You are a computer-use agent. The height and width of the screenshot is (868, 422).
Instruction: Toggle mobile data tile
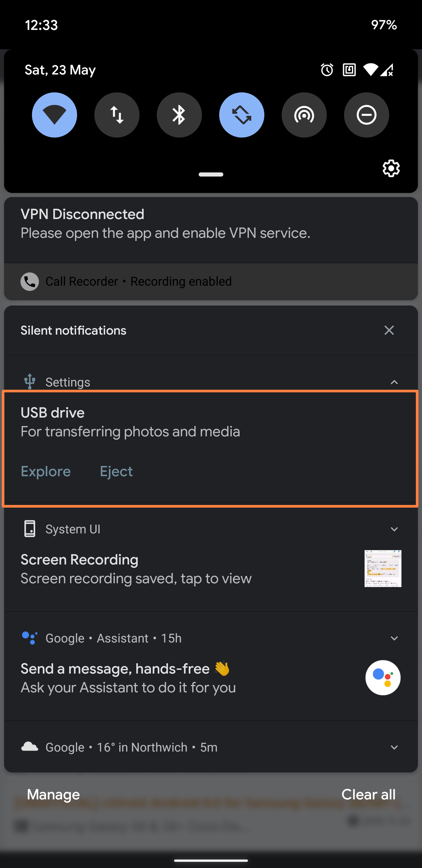[117, 115]
